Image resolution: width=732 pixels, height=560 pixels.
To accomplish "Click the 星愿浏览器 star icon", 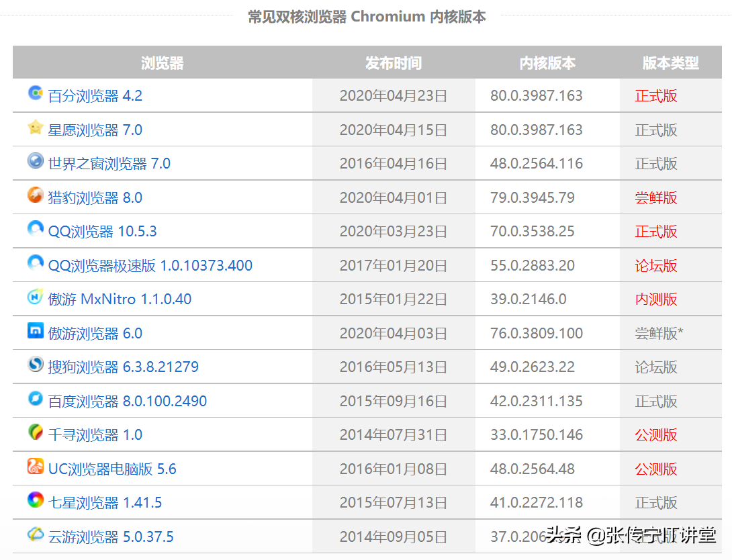I will (36, 127).
